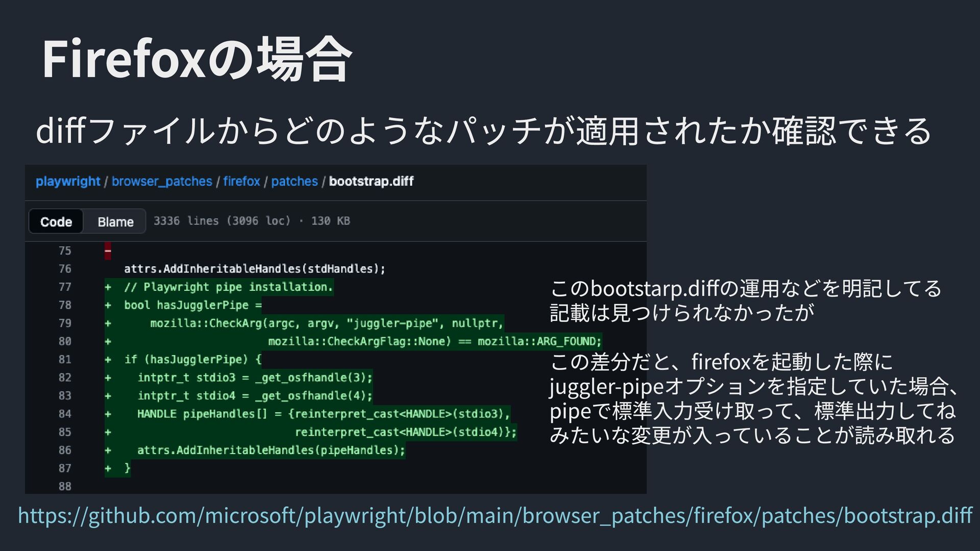The width and height of the screenshot is (980, 551).
Task: Click the 'mozilla::CheckArg(argc, argv' code line
Action: (327, 323)
